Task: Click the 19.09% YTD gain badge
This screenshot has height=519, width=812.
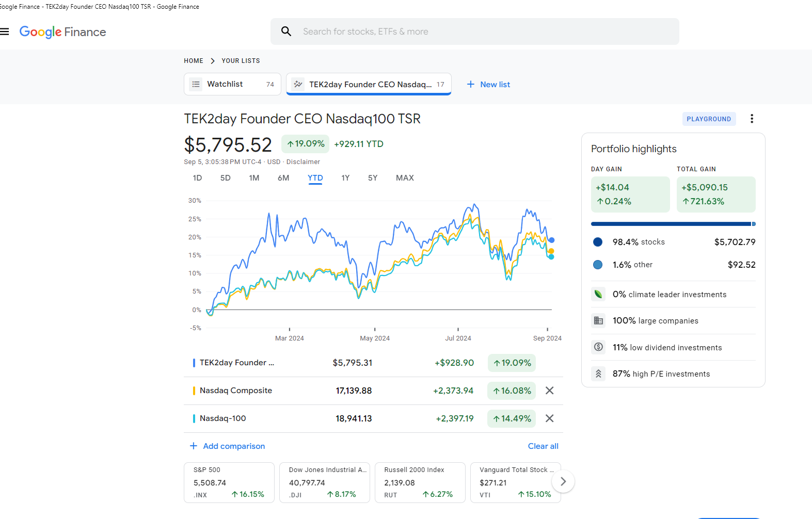Action: [306, 144]
